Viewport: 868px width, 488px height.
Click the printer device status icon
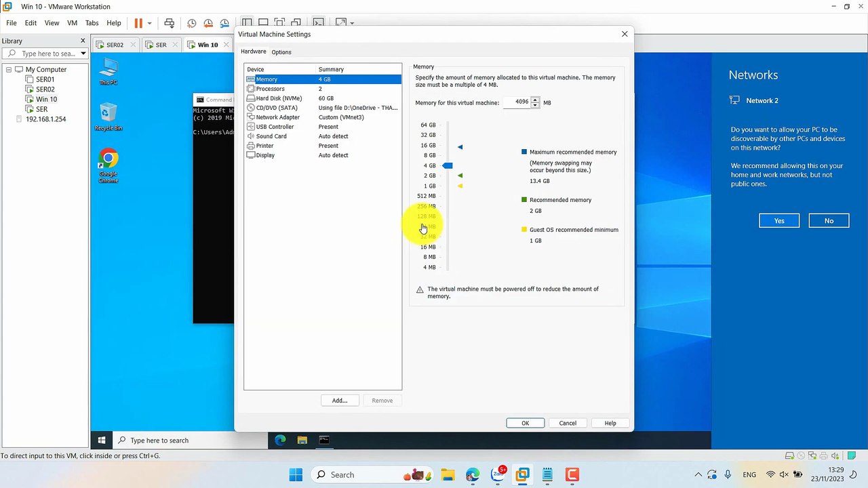824,455
